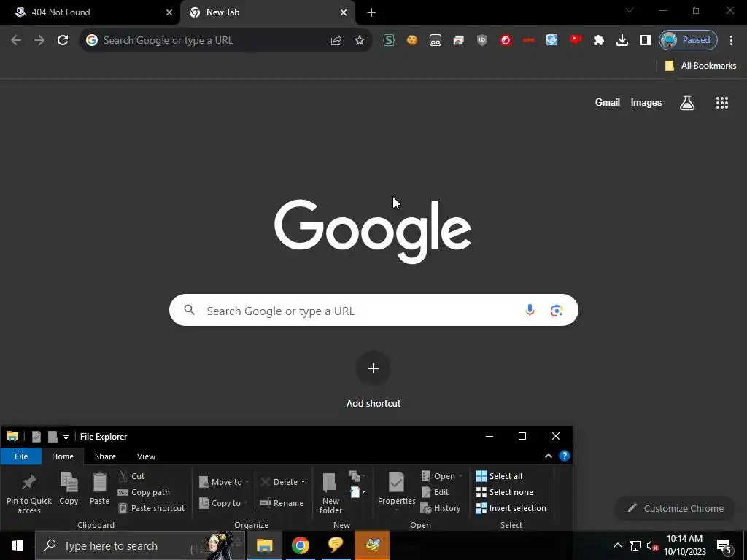The height and width of the screenshot is (560, 747).
Task: Expand the Delete dropdown arrow
Action: tap(303, 482)
